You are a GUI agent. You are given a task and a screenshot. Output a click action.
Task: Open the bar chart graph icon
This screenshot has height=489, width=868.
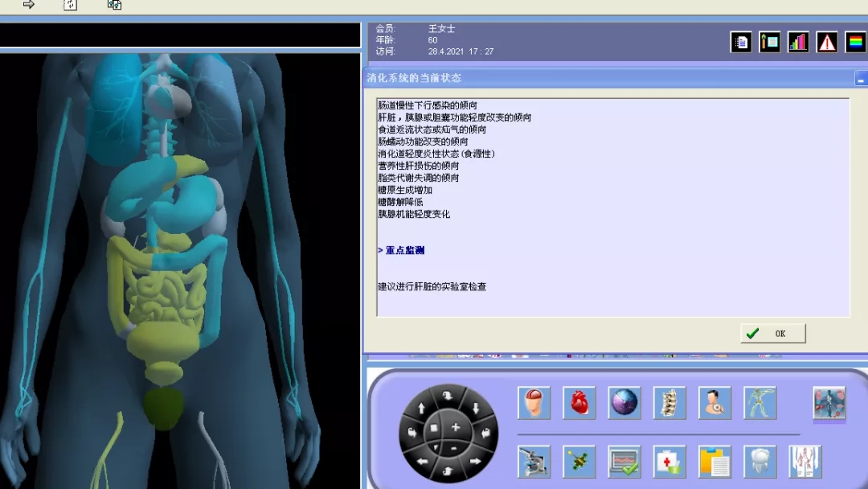pyautogui.click(x=798, y=43)
